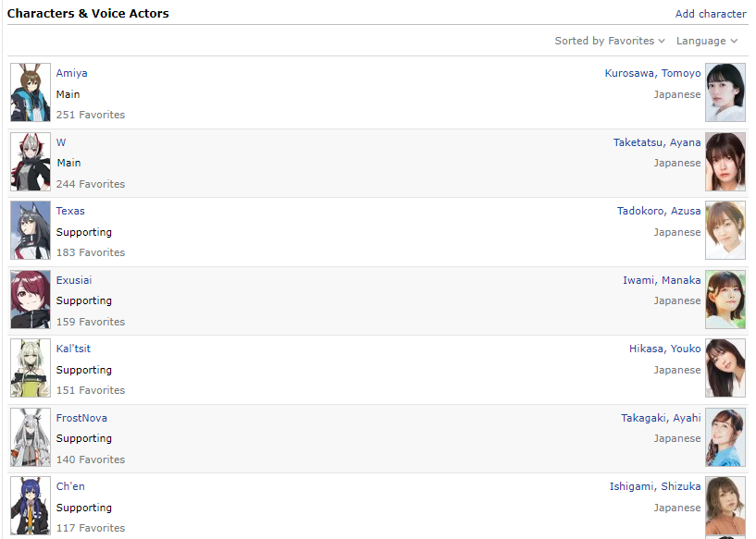Visit Iwami, Manaka voice actor page
This screenshot has height=539, width=756.
coord(662,280)
